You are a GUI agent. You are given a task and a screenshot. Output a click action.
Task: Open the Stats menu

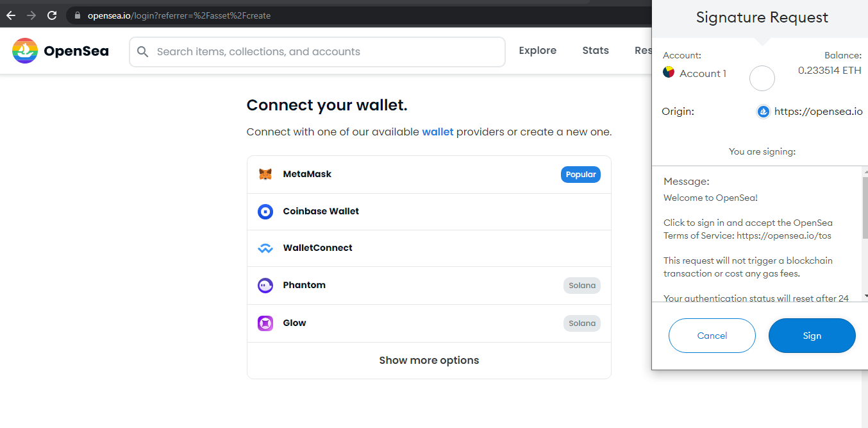click(x=596, y=51)
